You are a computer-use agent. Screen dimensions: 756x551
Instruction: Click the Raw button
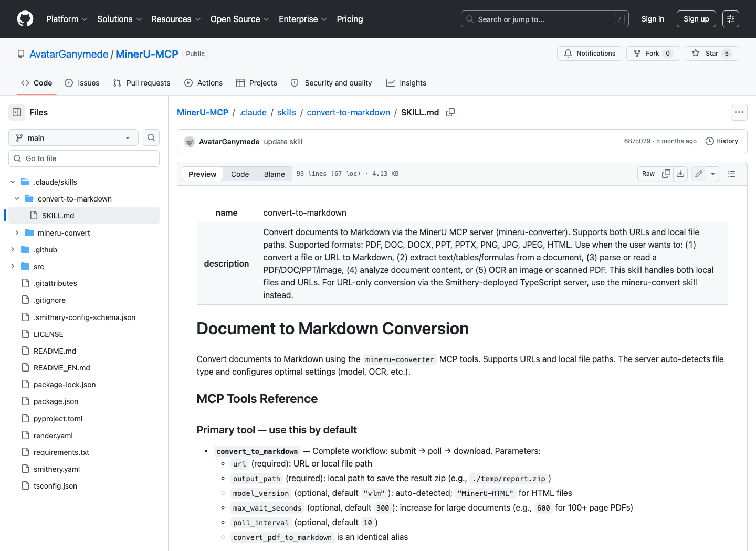pos(648,174)
